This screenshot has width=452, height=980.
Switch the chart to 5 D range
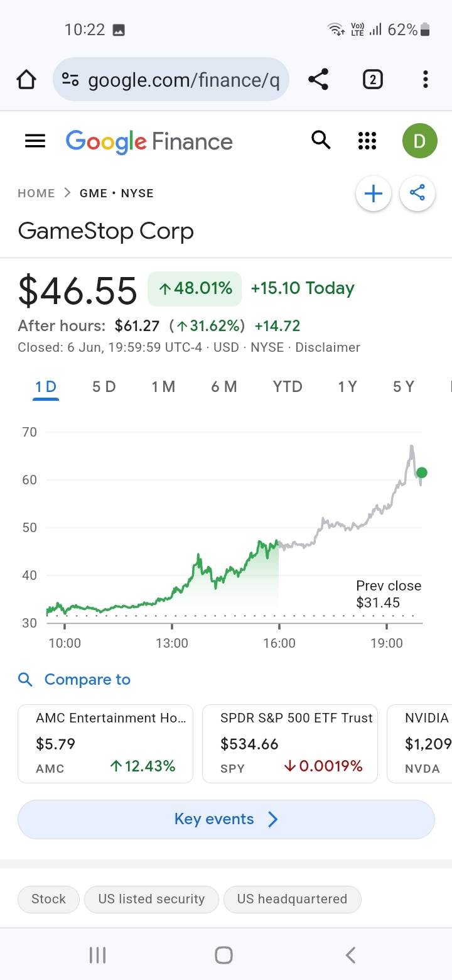tap(104, 387)
